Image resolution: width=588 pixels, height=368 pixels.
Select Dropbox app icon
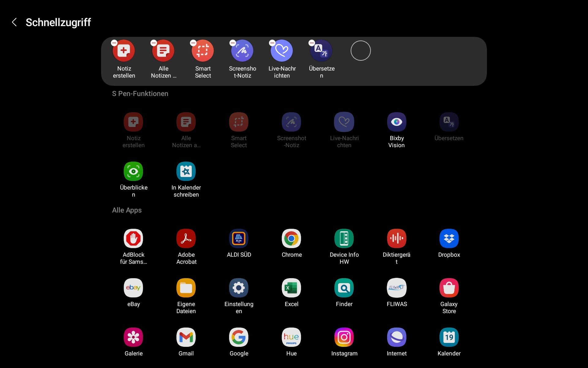click(x=449, y=239)
